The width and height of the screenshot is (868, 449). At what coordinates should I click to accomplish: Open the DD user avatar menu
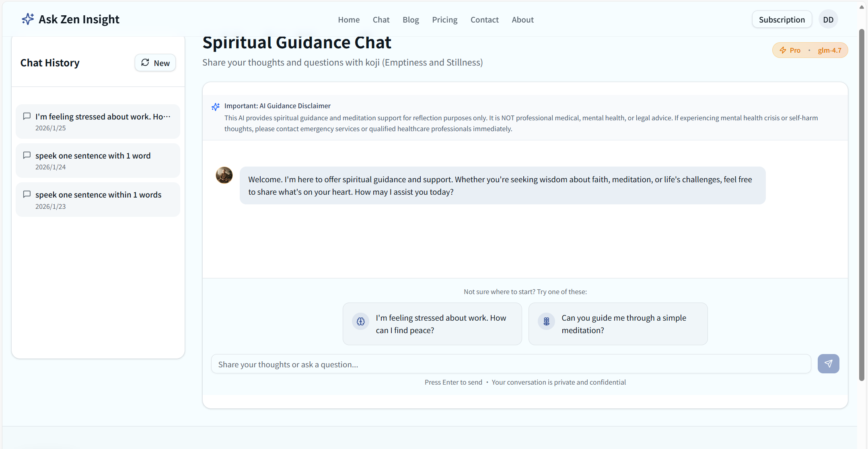coord(828,20)
